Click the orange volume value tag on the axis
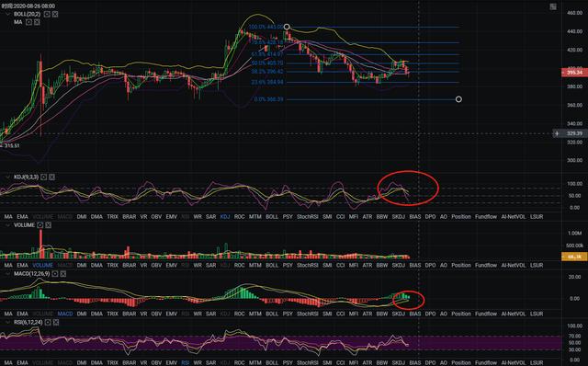 tap(574, 257)
